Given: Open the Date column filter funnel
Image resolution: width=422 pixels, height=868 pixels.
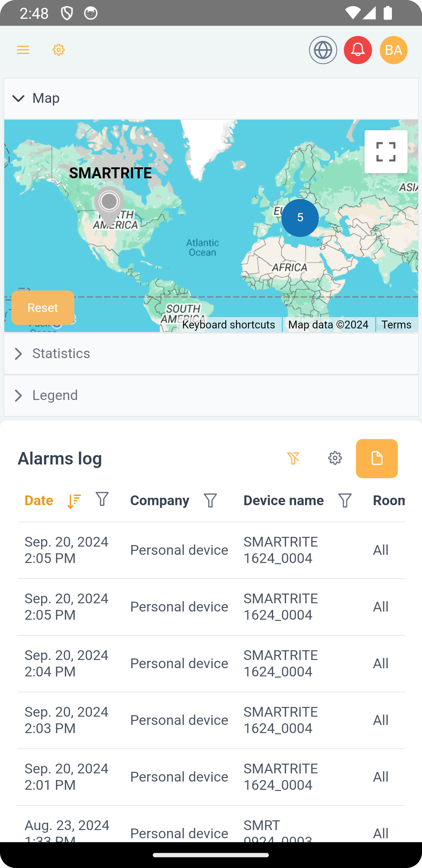Looking at the screenshot, I should coord(102,500).
